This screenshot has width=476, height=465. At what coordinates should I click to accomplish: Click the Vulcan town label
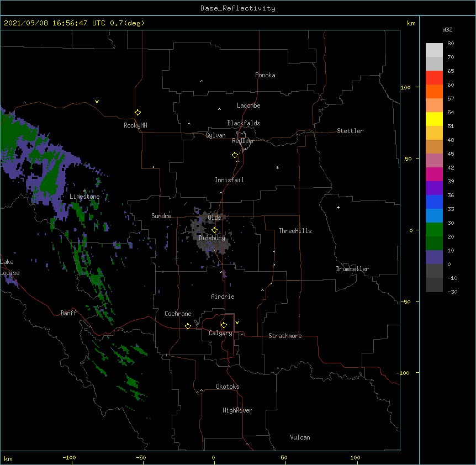pyautogui.click(x=300, y=437)
